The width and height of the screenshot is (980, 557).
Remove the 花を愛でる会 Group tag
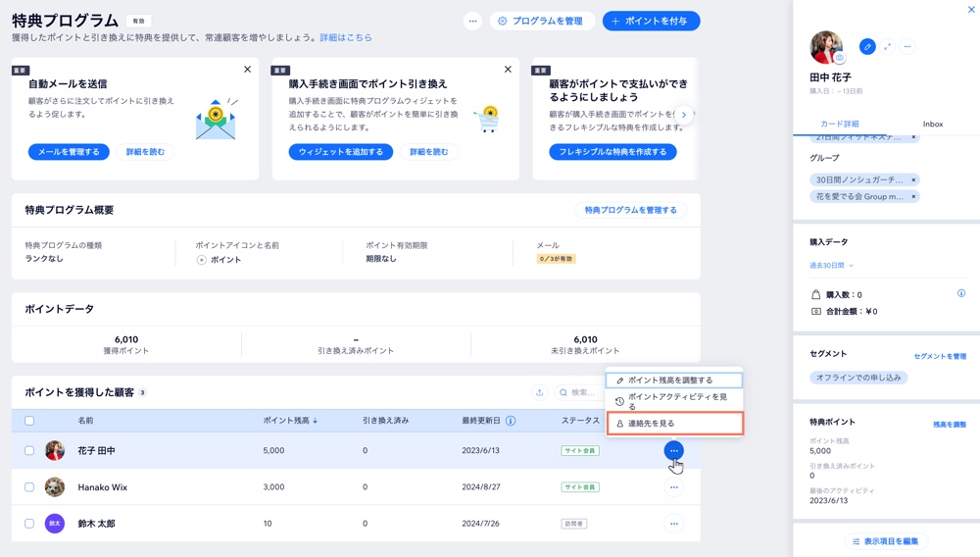click(913, 196)
